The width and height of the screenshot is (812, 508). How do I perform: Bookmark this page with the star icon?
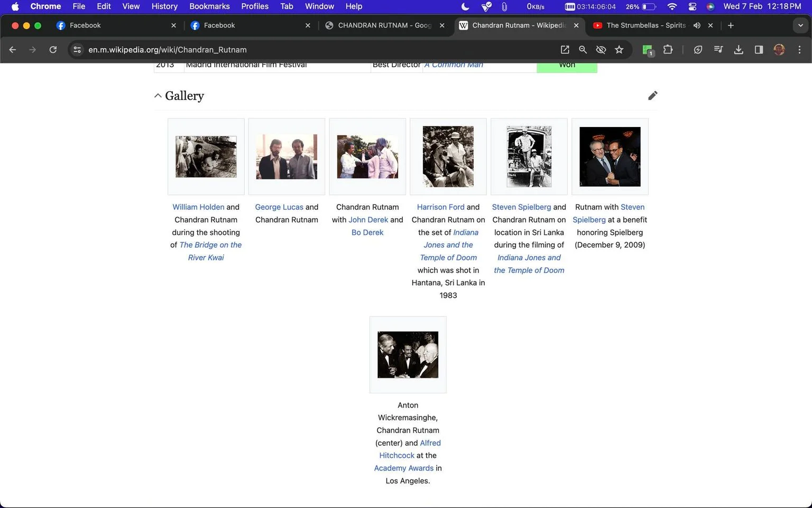coord(619,50)
